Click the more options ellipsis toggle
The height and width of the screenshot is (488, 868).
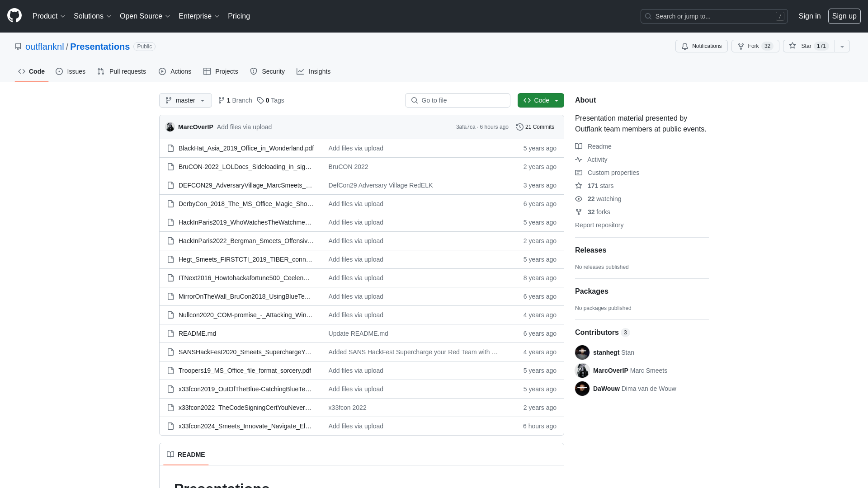tap(842, 46)
